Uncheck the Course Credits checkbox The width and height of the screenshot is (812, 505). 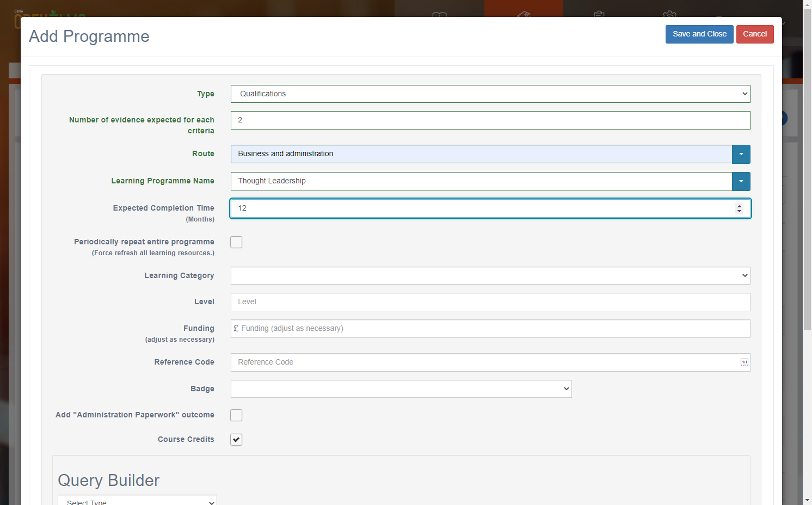236,440
